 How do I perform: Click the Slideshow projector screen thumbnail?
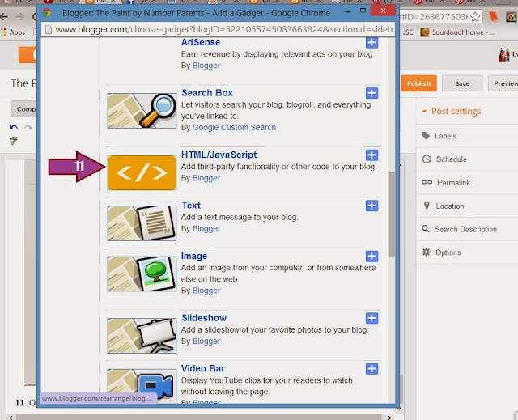(x=142, y=336)
